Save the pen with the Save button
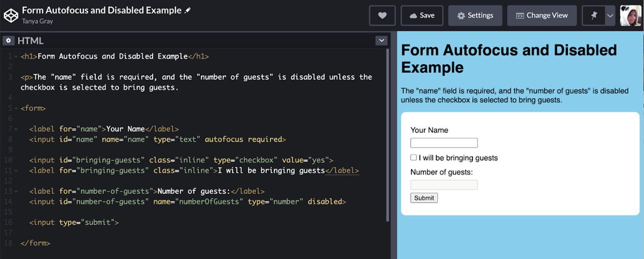The height and width of the screenshot is (259, 644). click(x=422, y=15)
